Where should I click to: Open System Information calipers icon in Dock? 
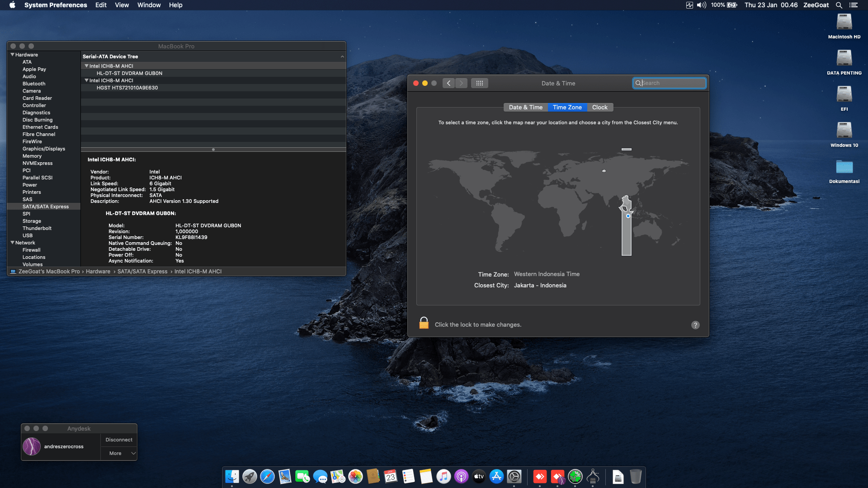(593, 476)
